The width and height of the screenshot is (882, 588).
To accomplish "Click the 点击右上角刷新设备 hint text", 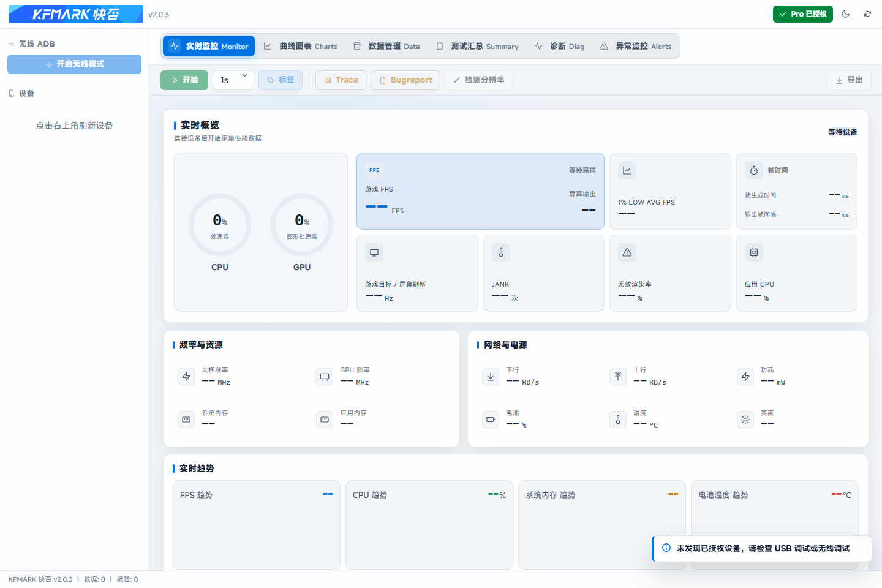I will pyautogui.click(x=74, y=126).
